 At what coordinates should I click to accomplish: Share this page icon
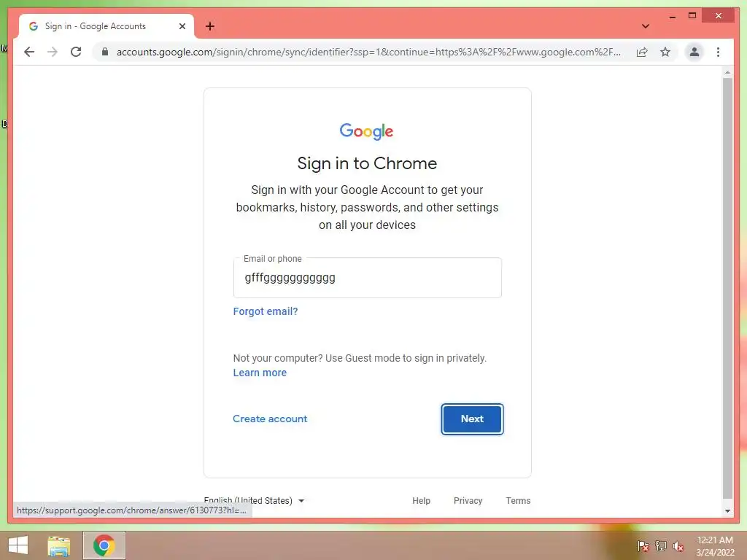(x=642, y=52)
